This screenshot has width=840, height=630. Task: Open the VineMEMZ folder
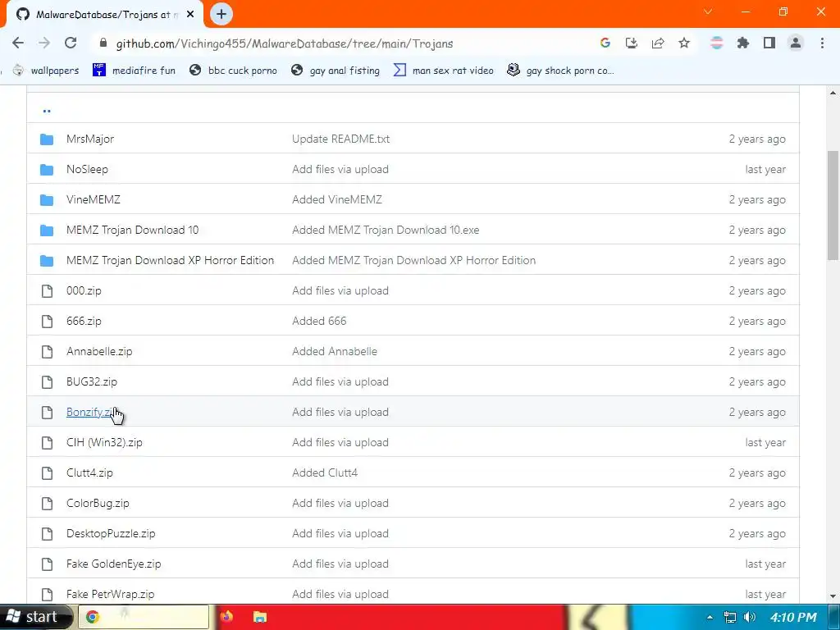pos(94,200)
